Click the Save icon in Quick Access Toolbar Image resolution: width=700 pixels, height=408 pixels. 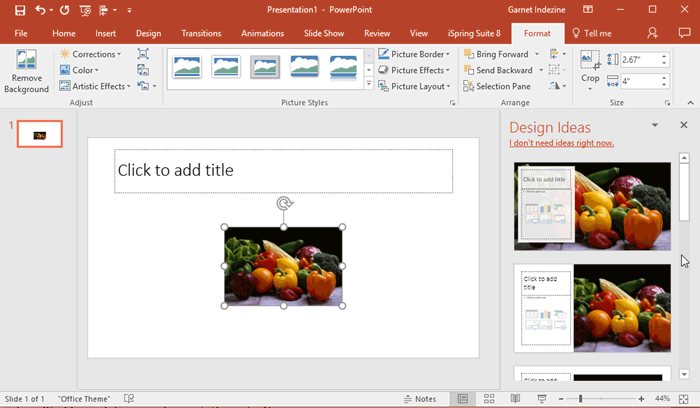pyautogui.click(x=19, y=10)
